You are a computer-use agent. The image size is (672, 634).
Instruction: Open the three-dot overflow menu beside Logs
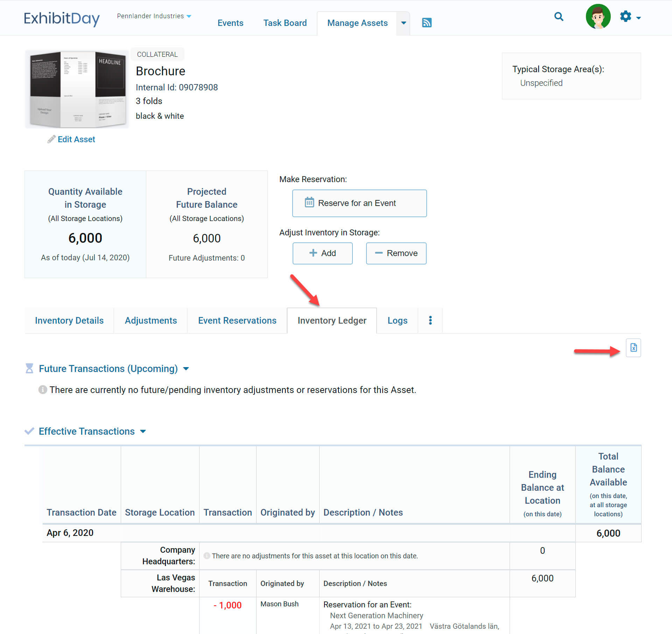(x=430, y=320)
